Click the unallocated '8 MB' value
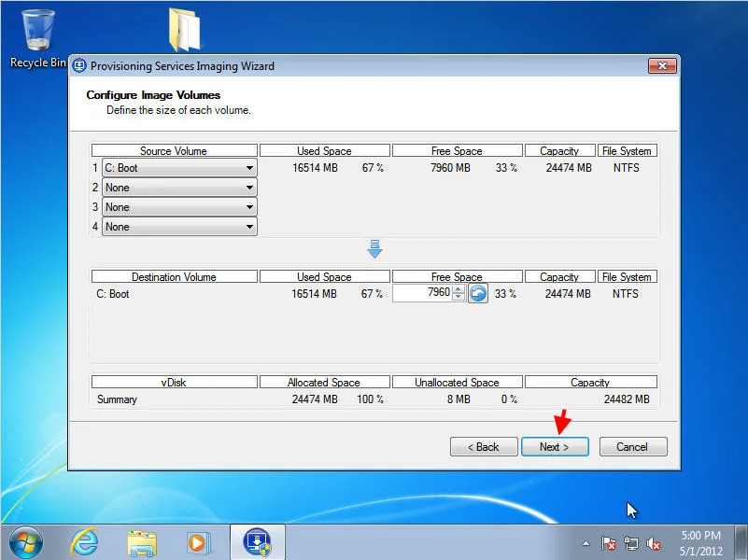This screenshot has height=560, width=748. pos(459,399)
